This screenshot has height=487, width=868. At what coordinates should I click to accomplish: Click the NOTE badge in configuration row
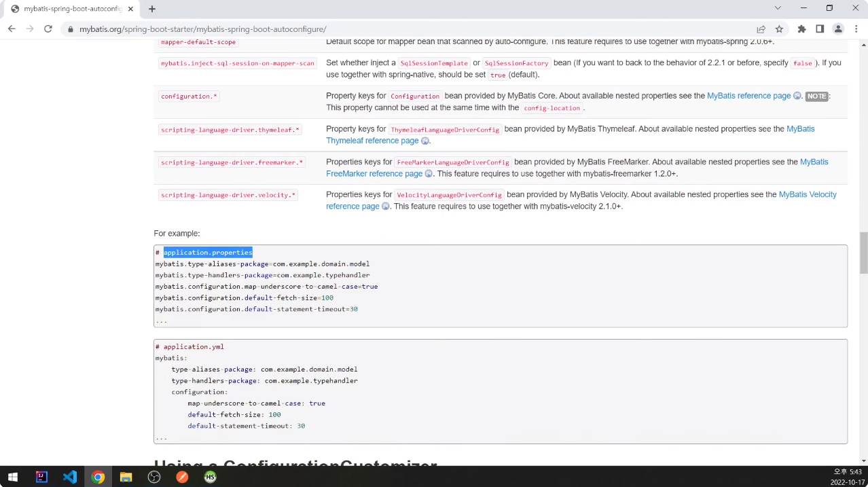point(816,96)
